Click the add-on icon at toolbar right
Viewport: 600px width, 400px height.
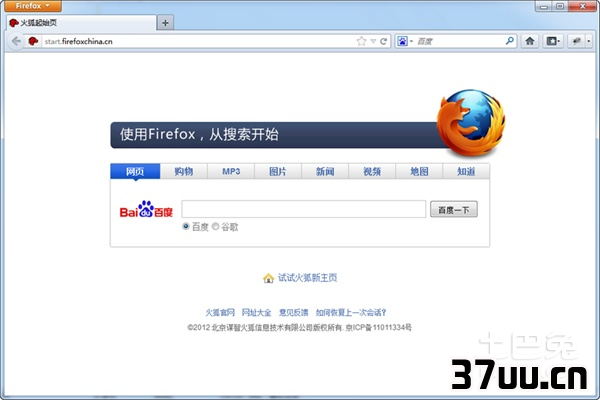tap(576, 41)
